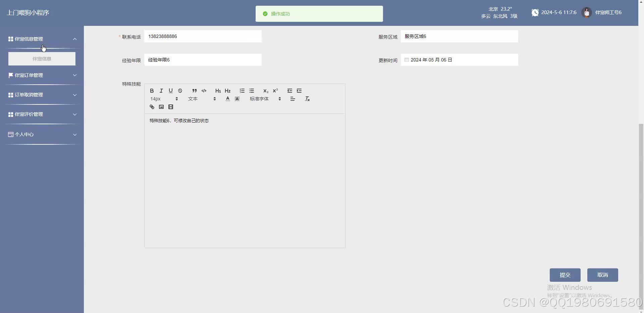
Task: Click the 操作成功 success notification
Action: 319,14
